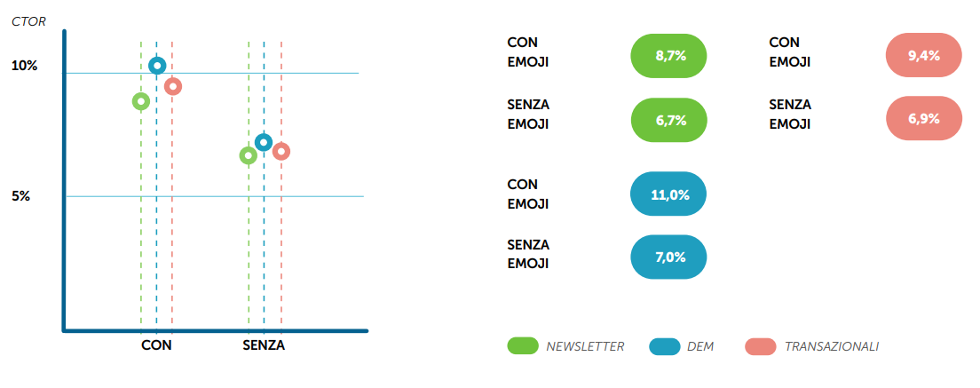This screenshot has width=980, height=388.
Task: Click the pink transactional marker under CON
Action: point(173,86)
